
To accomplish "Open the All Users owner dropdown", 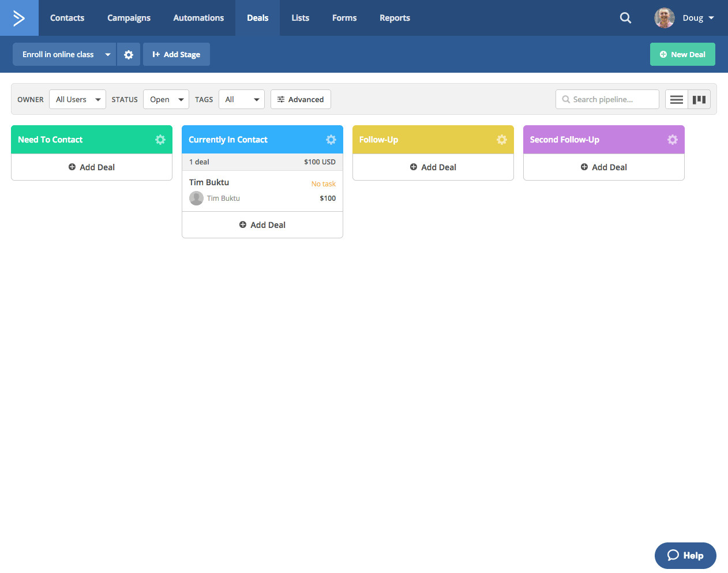I will click(77, 99).
